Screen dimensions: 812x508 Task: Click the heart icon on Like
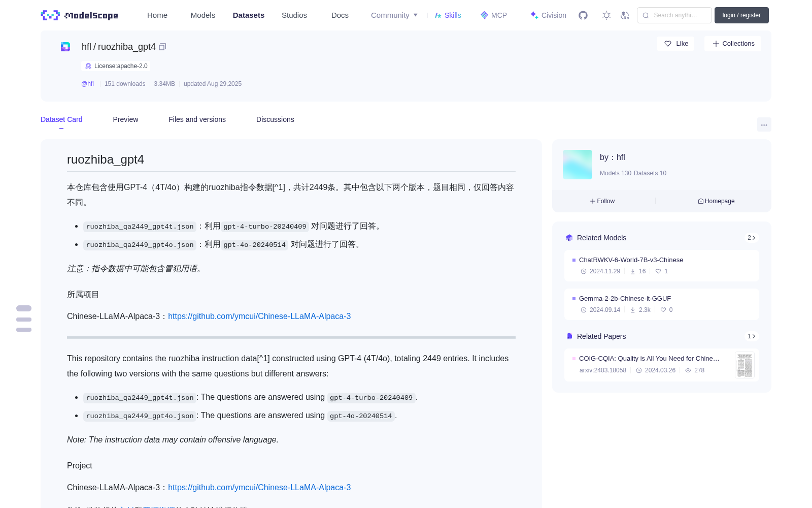(x=668, y=44)
